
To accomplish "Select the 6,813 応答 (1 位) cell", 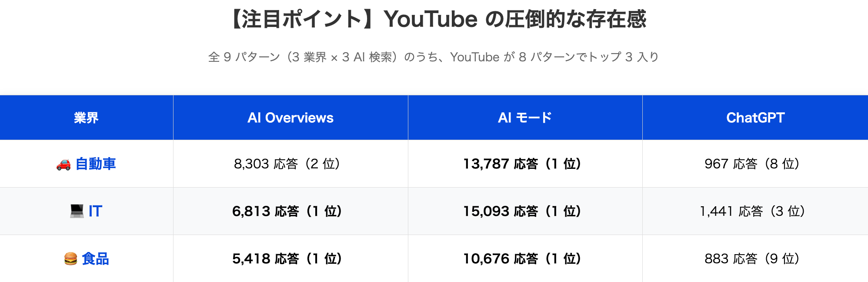I will click(x=287, y=211).
